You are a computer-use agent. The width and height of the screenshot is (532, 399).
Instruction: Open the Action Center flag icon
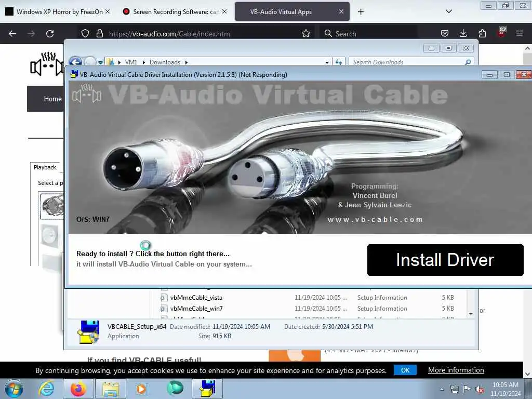point(467,389)
